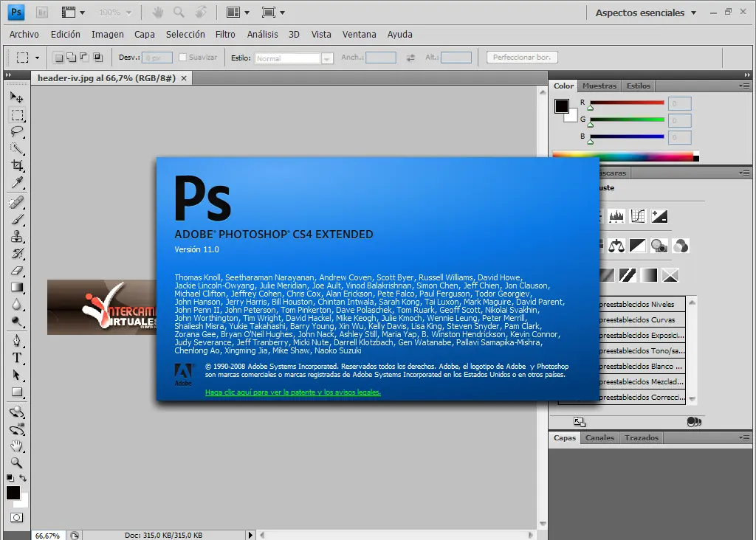
Task: Select the Pen tool
Action: tap(17, 340)
